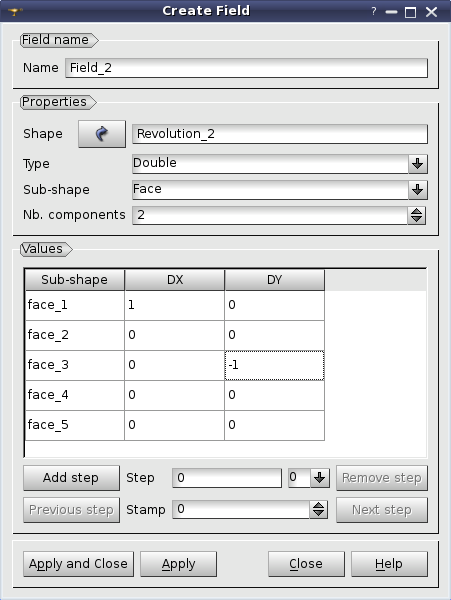Viewport: 451px width, 600px height.
Task: Click the Add step button
Action: coord(71,478)
